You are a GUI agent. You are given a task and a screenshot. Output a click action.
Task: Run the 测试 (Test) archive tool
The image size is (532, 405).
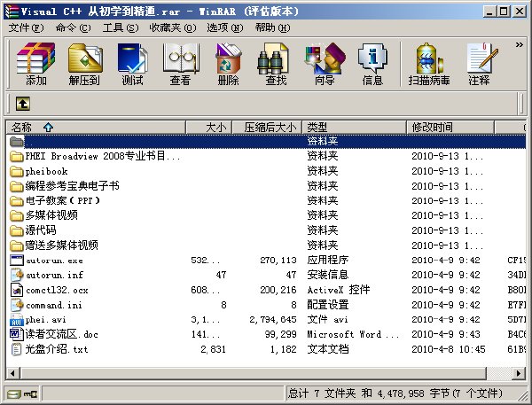click(x=132, y=64)
